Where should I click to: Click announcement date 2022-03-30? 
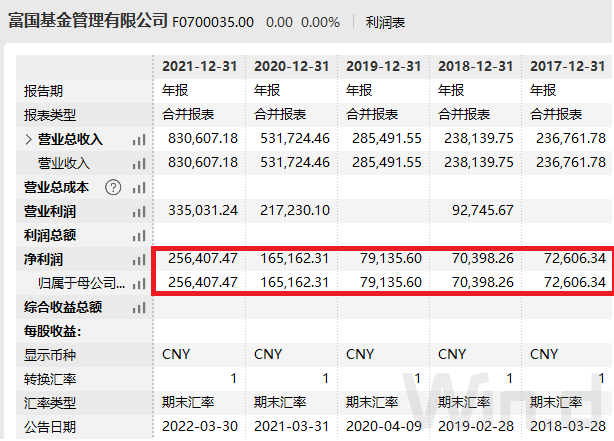pos(200,427)
